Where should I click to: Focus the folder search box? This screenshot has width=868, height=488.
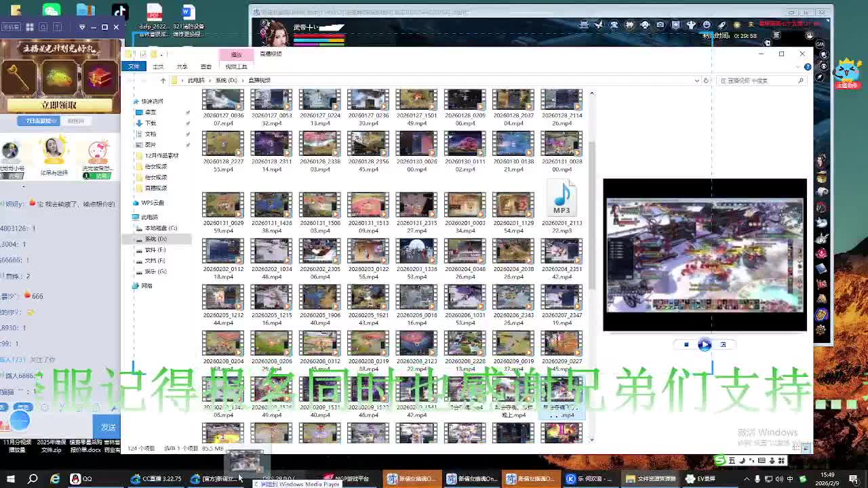pos(761,81)
